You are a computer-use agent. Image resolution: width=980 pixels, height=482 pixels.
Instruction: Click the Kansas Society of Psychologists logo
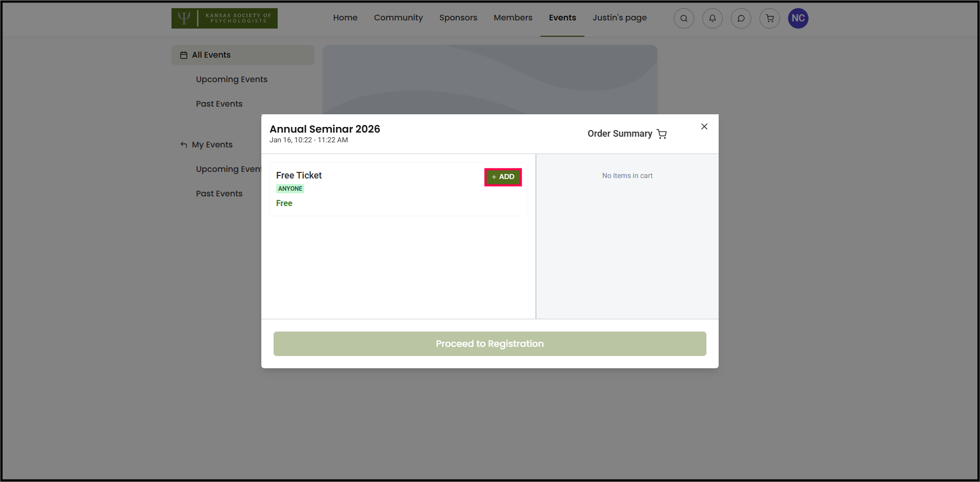pyautogui.click(x=224, y=18)
